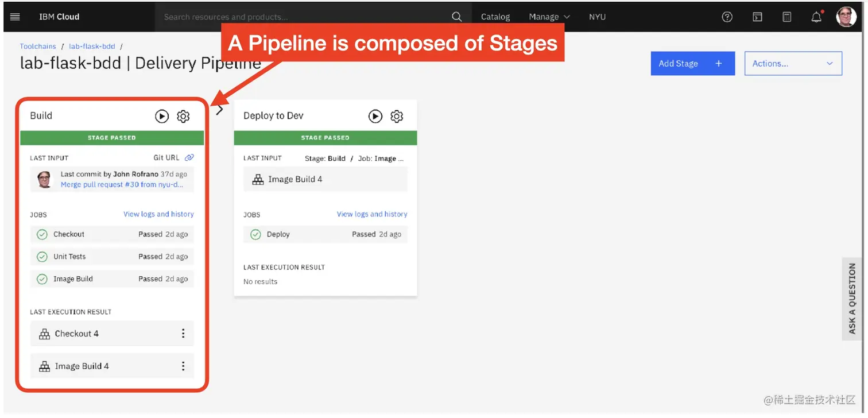868x418 pixels.
Task: Click the Deploy to Dev title
Action: point(273,115)
